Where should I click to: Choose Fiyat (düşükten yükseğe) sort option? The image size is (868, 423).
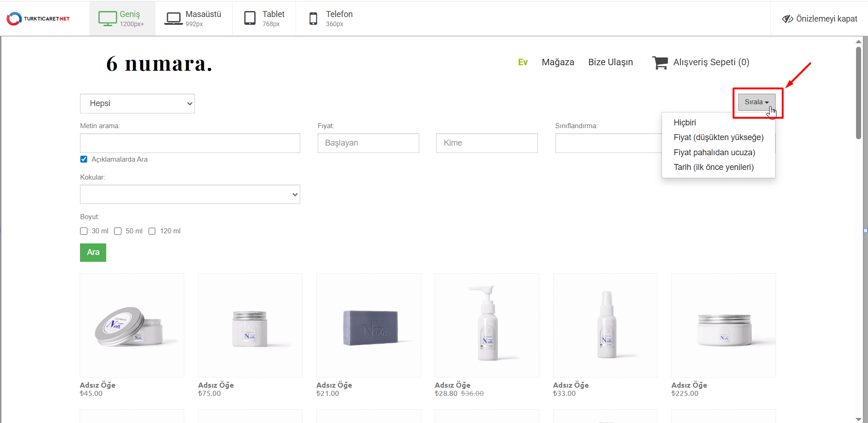coord(718,137)
